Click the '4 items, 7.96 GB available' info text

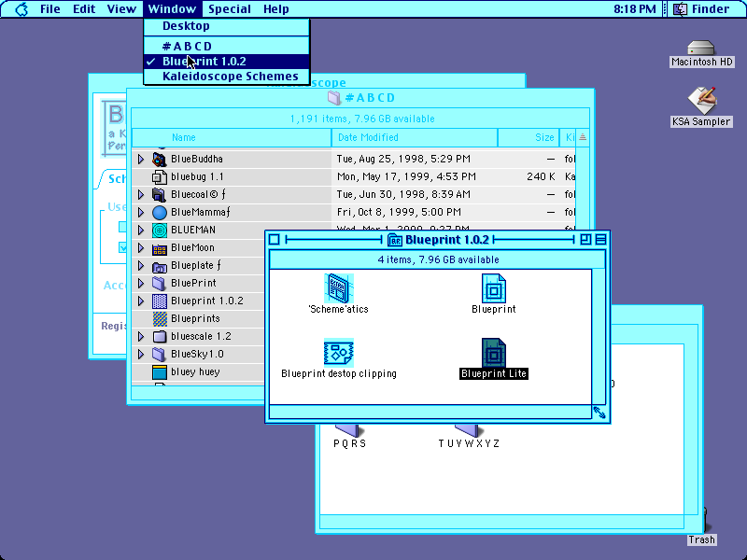(x=438, y=260)
